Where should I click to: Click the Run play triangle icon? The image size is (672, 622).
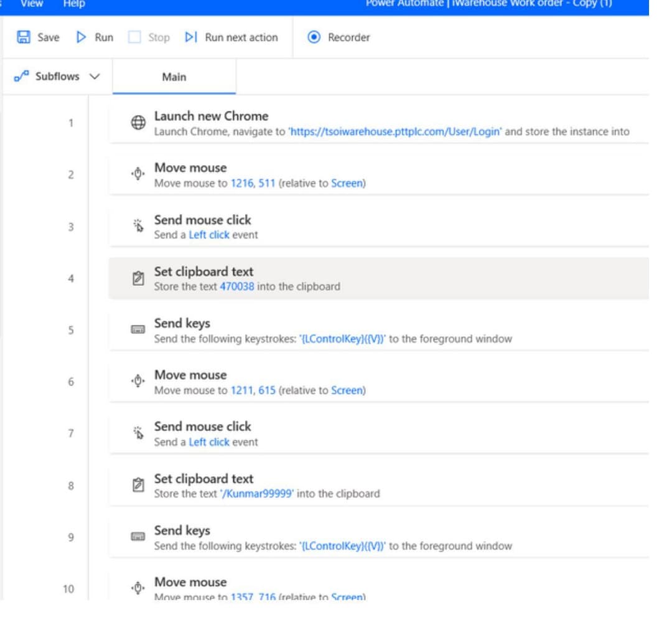[x=81, y=37]
